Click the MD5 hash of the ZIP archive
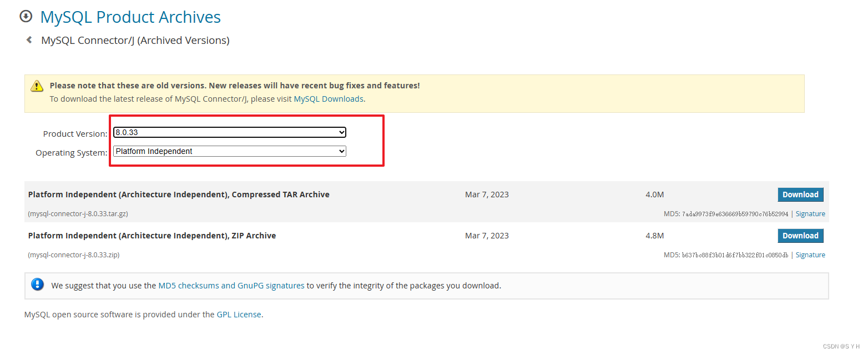This screenshot has height=354, width=868. 735,255
